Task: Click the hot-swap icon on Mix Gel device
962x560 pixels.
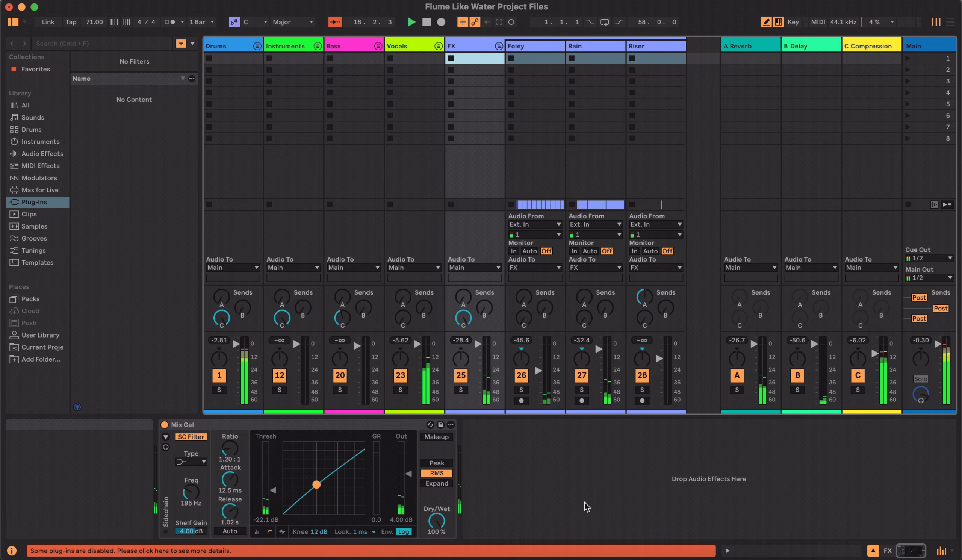Action: tap(430, 424)
